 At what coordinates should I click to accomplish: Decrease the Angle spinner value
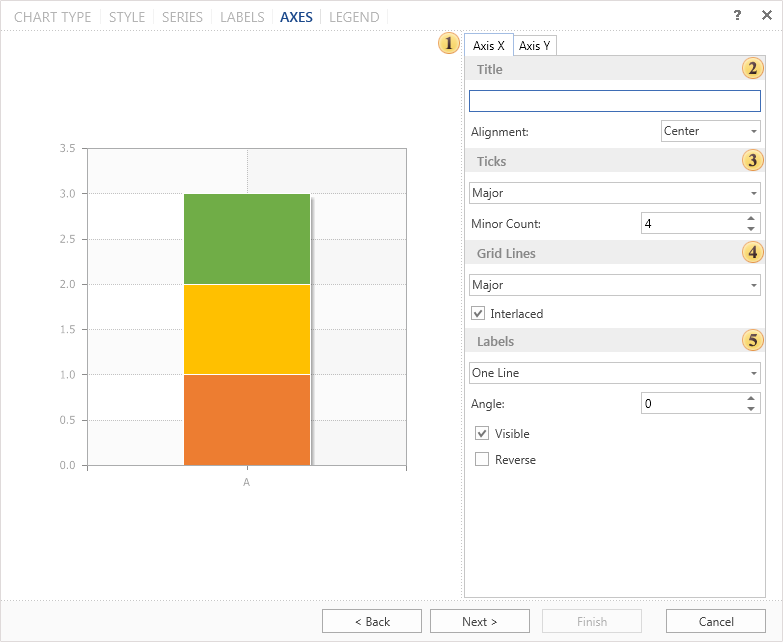752,408
